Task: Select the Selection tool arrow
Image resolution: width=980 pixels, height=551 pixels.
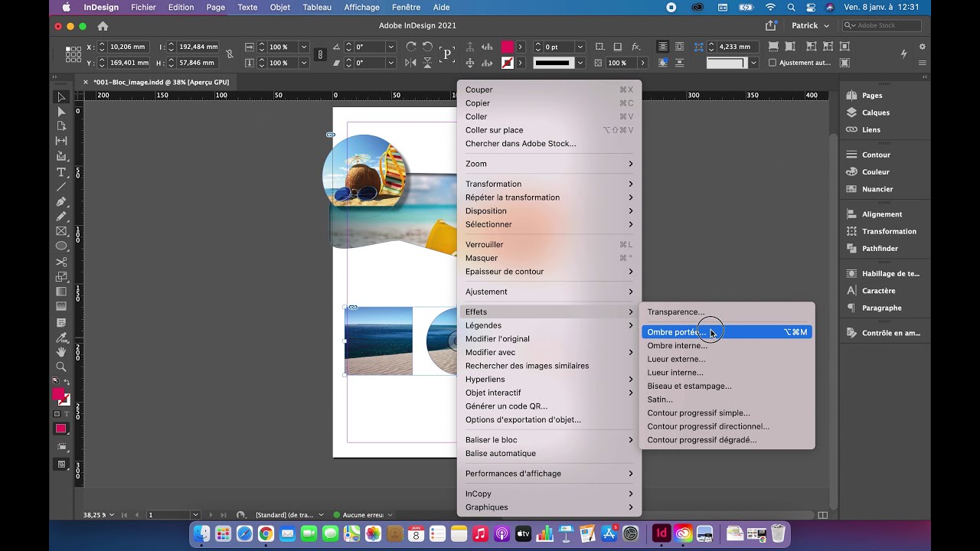Action: coord(61,97)
